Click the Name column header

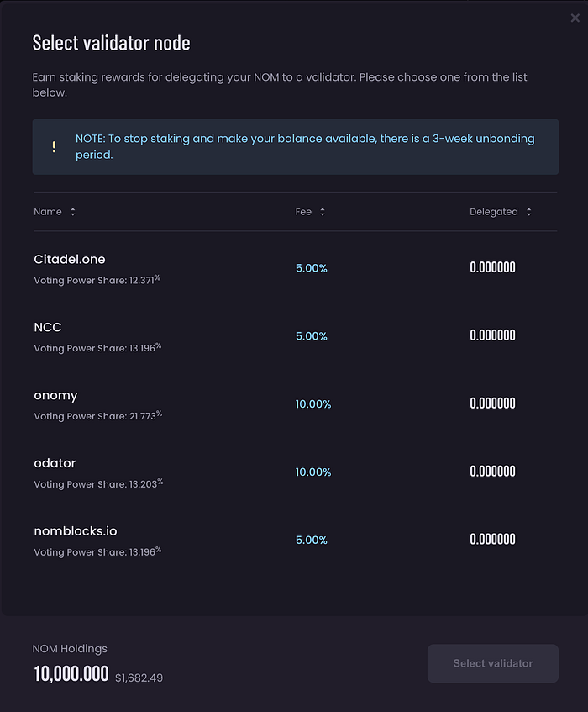[x=48, y=212]
